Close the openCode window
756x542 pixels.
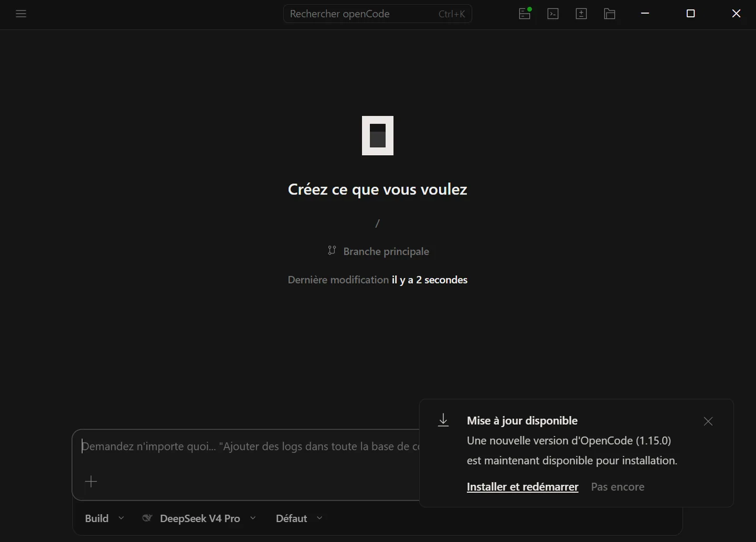coord(736,14)
